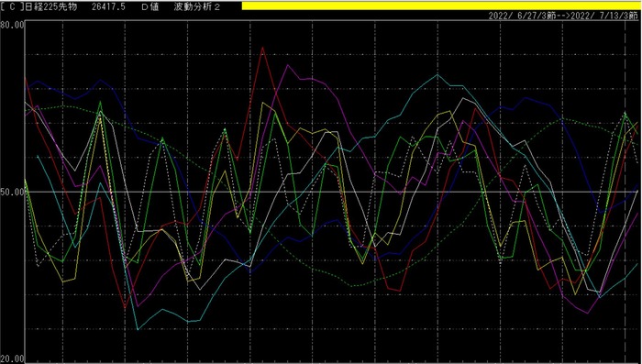
Task: Click the 80.00 axis label
Action: tap(13, 25)
